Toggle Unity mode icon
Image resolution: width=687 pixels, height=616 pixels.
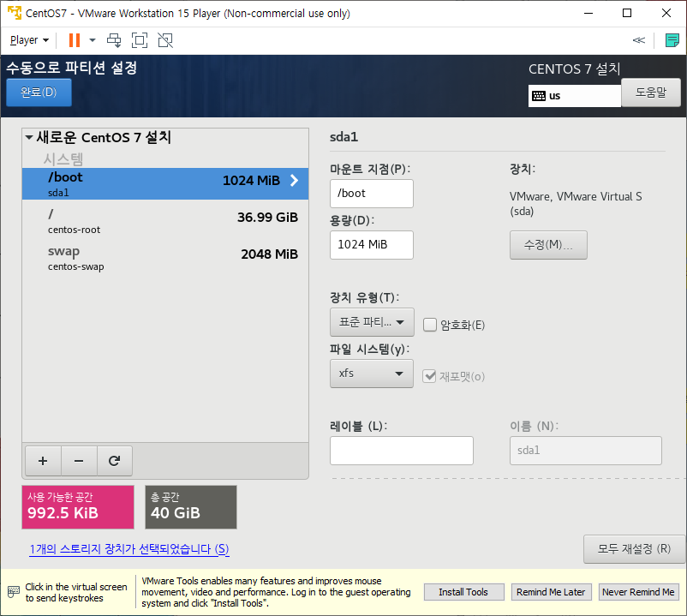point(165,40)
